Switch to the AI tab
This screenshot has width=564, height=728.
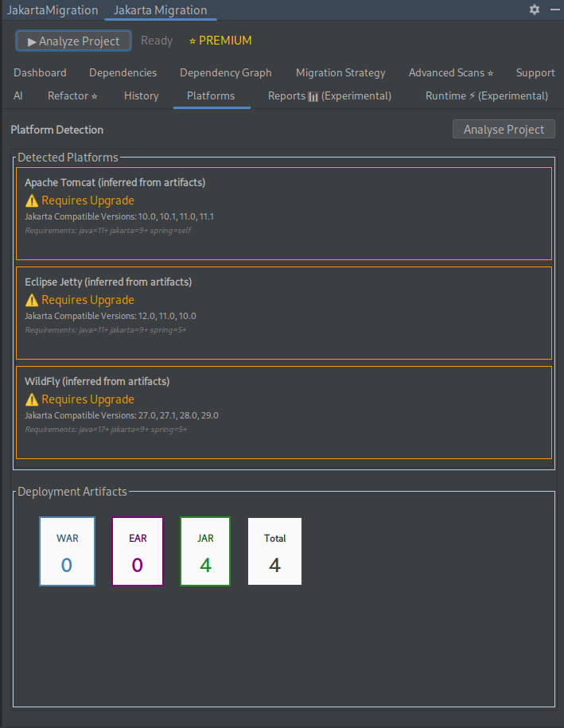coord(18,95)
